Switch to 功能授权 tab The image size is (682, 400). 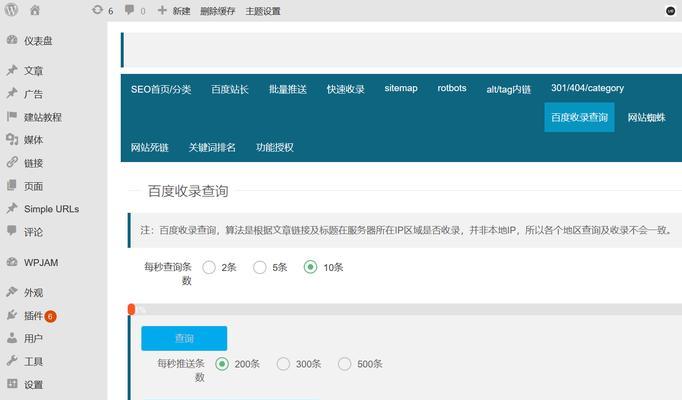tap(274, 147)
